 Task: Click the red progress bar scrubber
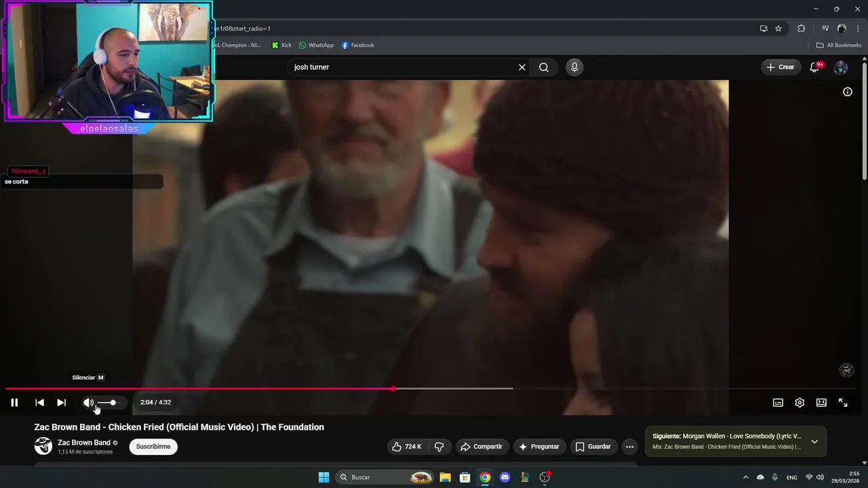coord(393,388)
